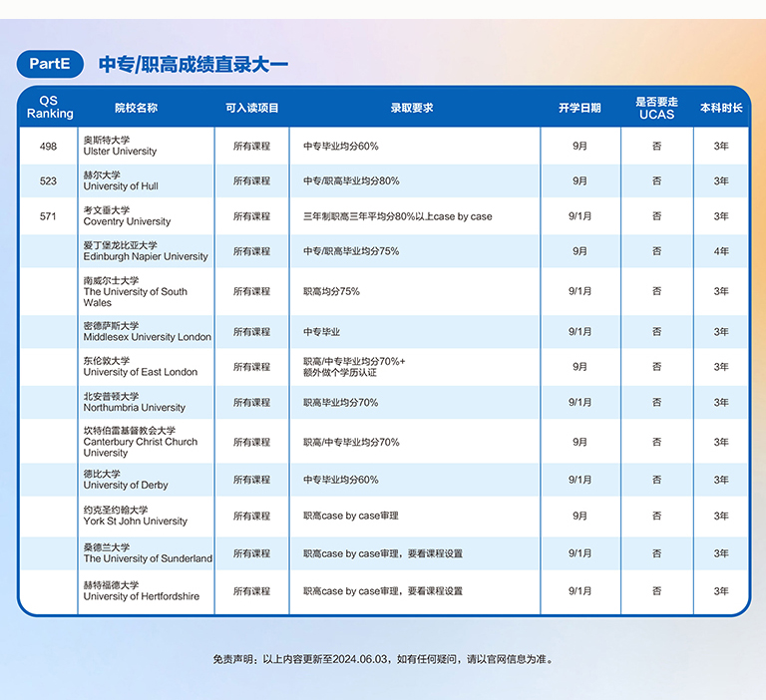Select the heading 中专/职高成绩直录大一
This screenshot has height=700, width=766.
[x=193, y=65]
